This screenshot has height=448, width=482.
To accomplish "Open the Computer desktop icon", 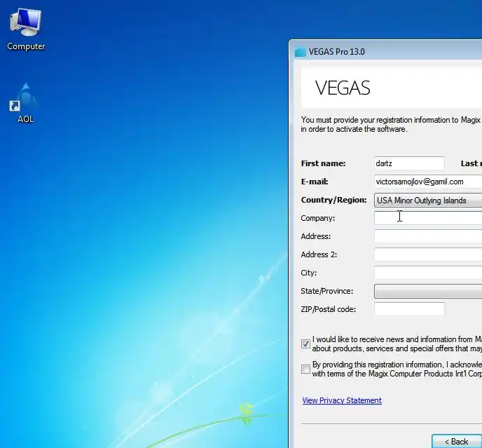I will [26, 29].
